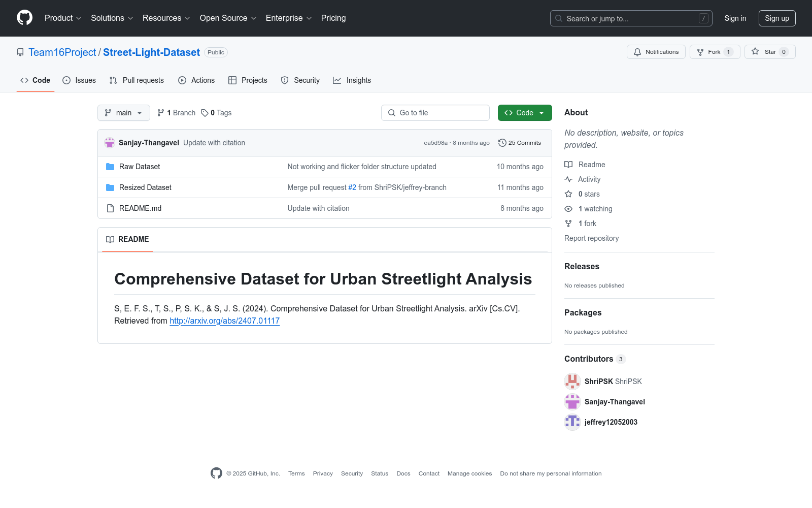The image size is (812, 508).
Task: Focus the Search or jump to field
Action: [x=631, y=18]
